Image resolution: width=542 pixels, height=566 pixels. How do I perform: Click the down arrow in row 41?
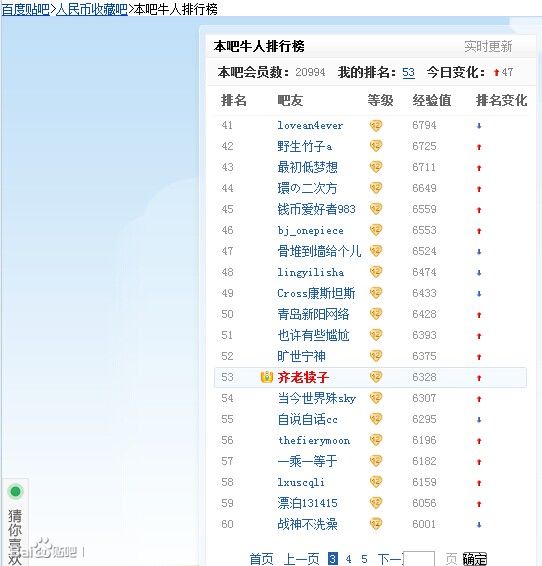click(479, 126)
